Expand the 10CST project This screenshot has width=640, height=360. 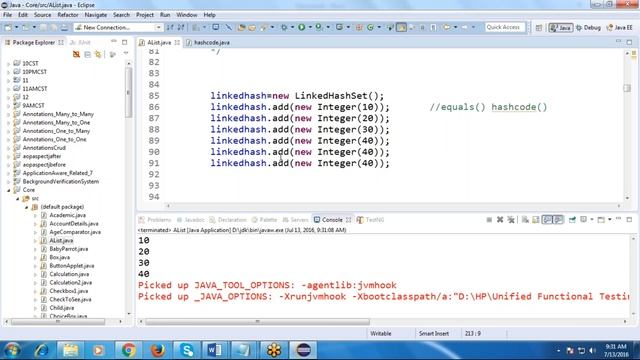(x=9, y=64)
